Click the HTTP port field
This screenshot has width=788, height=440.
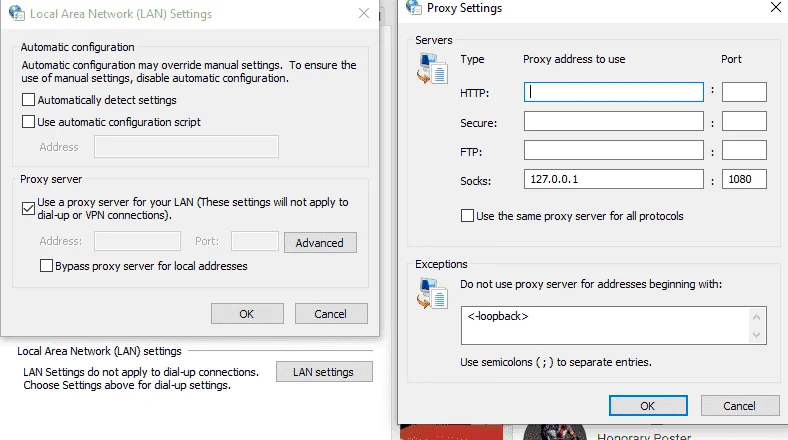coord(744,92)
